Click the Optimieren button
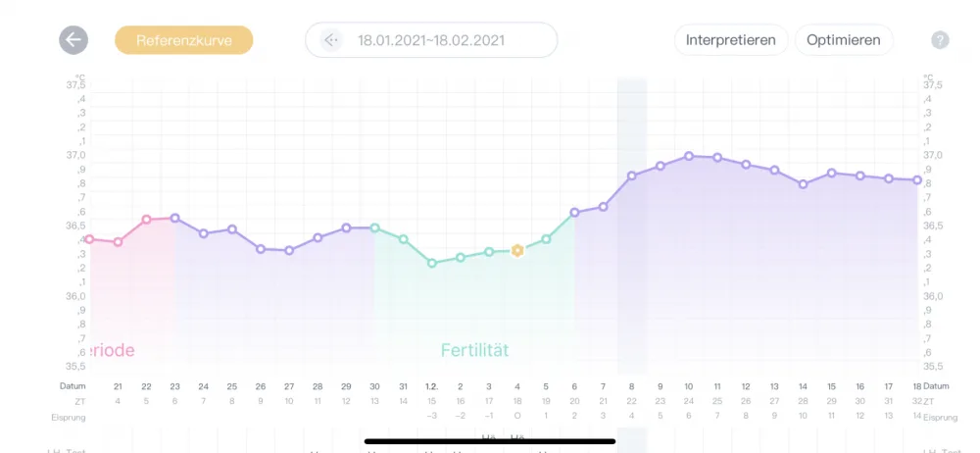This screenshot has width=980, height=453. [843, 40]
